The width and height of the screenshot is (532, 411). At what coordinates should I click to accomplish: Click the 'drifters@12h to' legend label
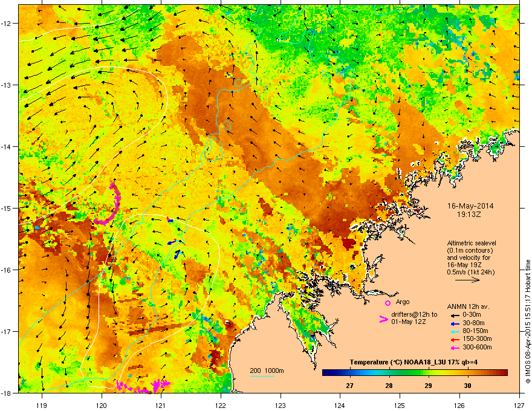click(x=414, y=315)
